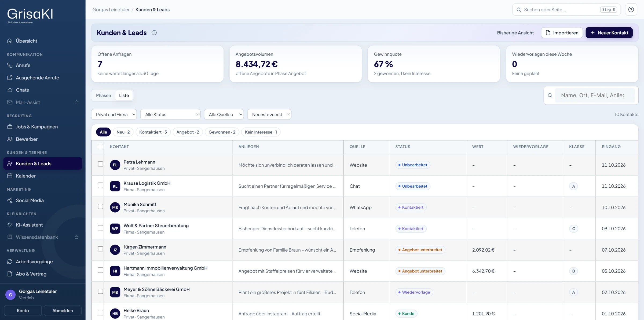The height and width of the screenshot is (320, 644).
Task: Click the Arbeitsvorgänge refresh icon
Action: point(10,261)
